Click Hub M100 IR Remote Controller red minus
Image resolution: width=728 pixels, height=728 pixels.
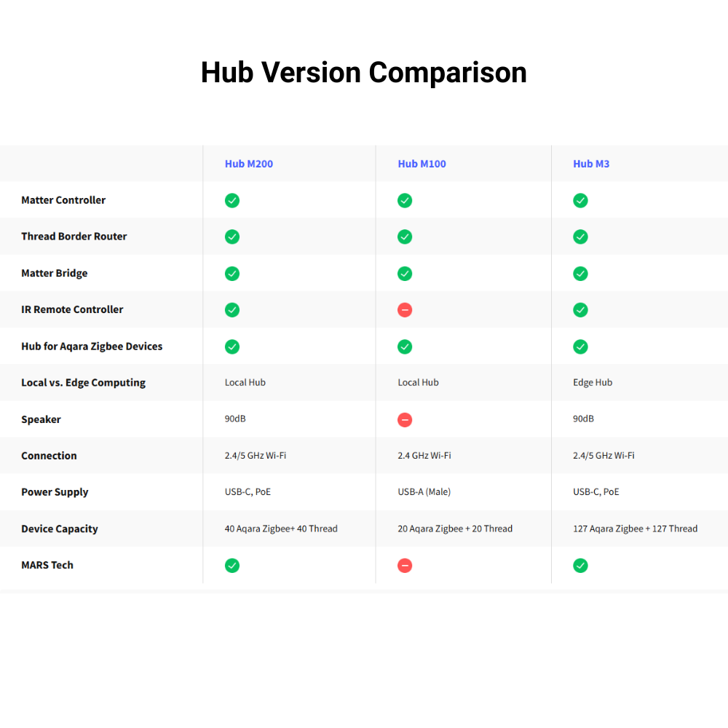pyautogui.click(x=405, y=310)
